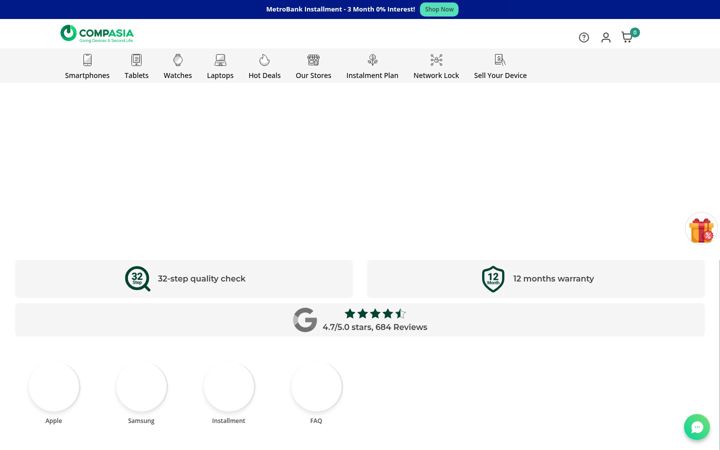Open the FAQ circle shortcut
The image size is (720, 450).
coord(316,387)
